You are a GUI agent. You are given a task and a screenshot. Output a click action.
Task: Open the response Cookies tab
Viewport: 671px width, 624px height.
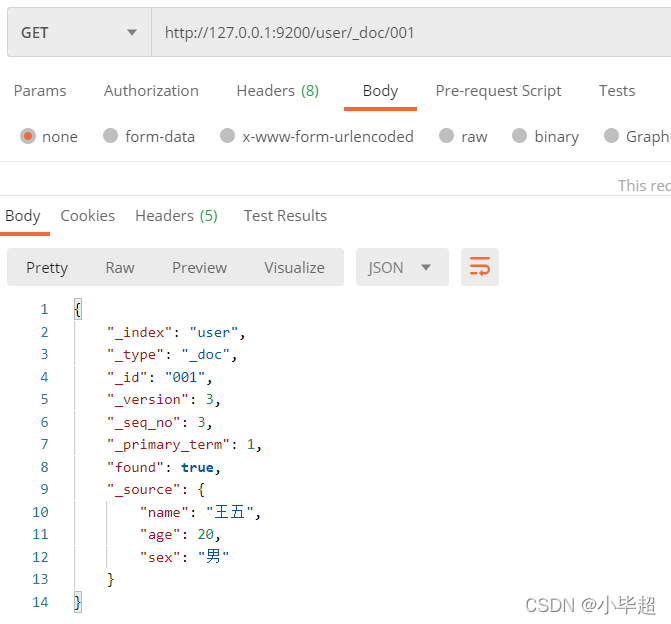[x=88, y=216]
